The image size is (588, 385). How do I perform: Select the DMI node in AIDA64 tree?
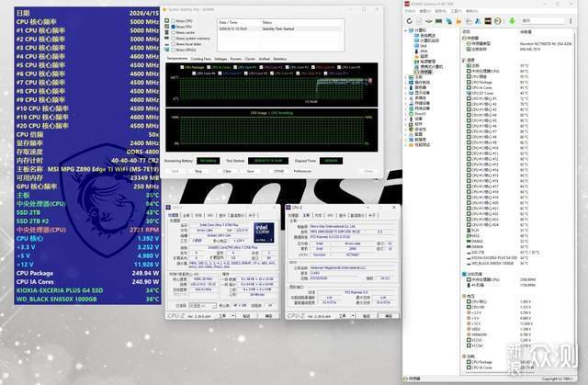pos(421,46)
